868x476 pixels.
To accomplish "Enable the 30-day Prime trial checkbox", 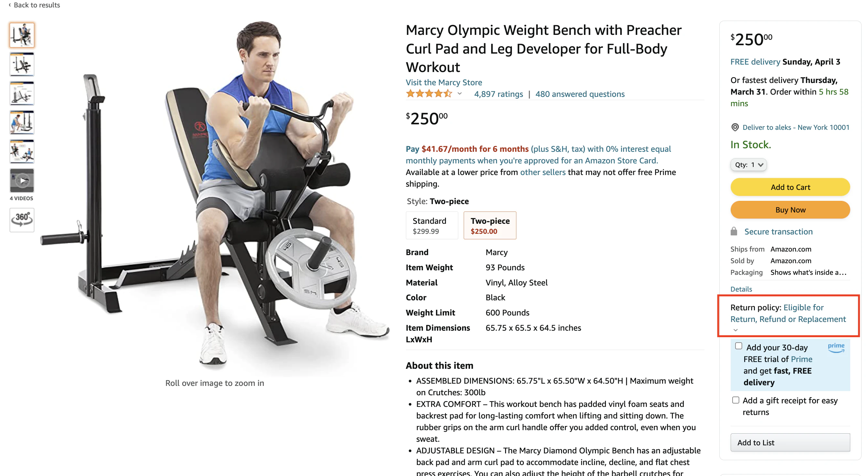I will tap(739, 346).
